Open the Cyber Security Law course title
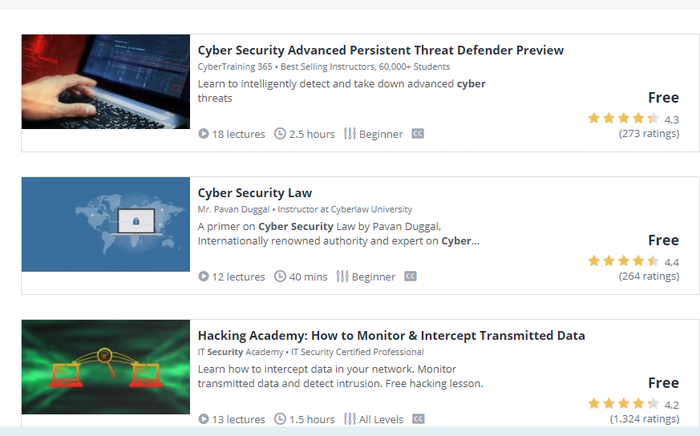The width and height of the screenshot is (700, 436). click(255, 193)
